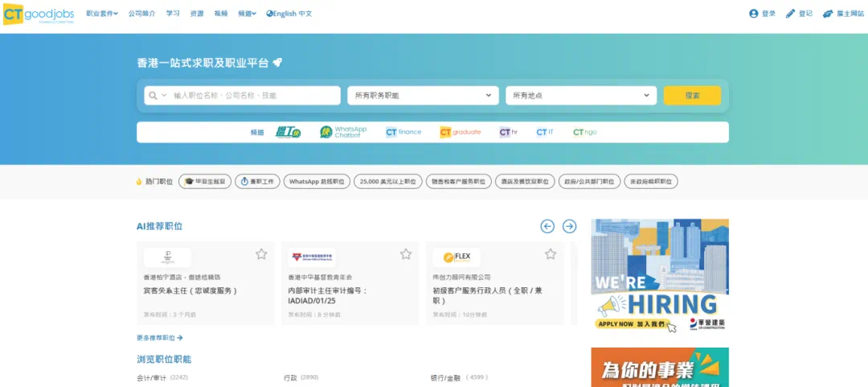Bookmark the 宾客关系主任 job with star
This screenshot has height=387, width=868.
point(261,254)
